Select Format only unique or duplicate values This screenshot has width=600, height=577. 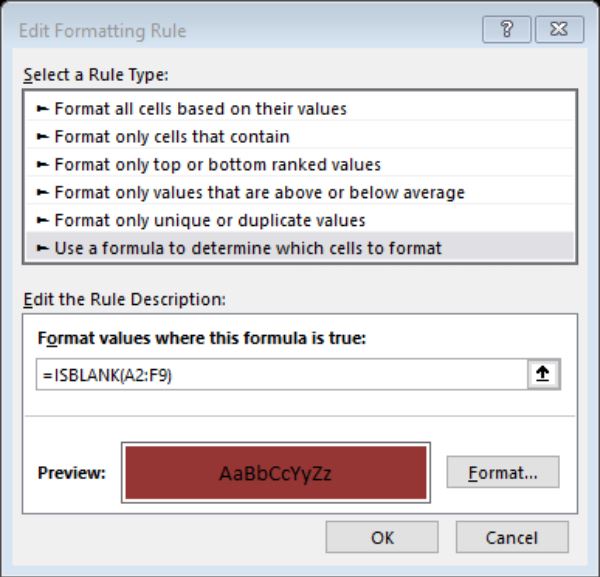(300, 220)
